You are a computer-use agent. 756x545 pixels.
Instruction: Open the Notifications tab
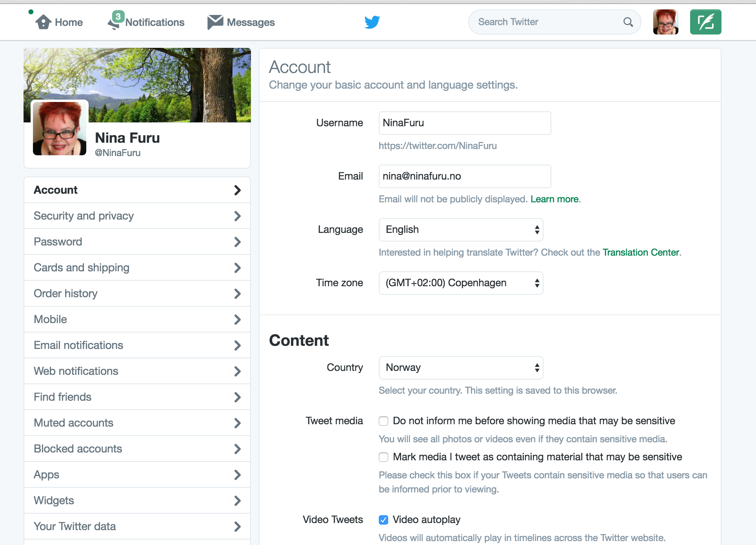146,22
